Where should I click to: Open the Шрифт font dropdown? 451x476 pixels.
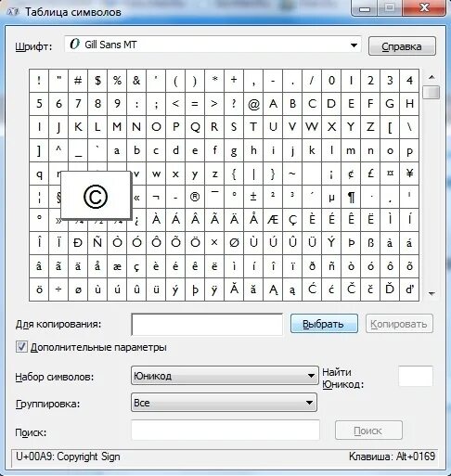click(354, 45)
